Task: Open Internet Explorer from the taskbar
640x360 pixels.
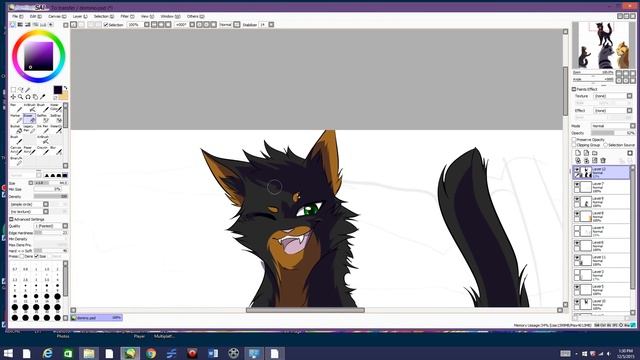Action: pyautogui.click(x=48, y=353)
